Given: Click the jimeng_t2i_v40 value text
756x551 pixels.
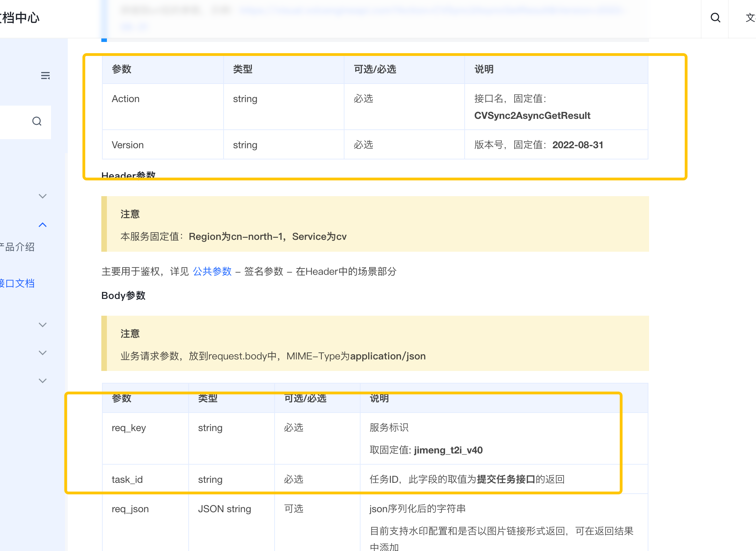Looking at the screenshot, I should coord(448,450).
